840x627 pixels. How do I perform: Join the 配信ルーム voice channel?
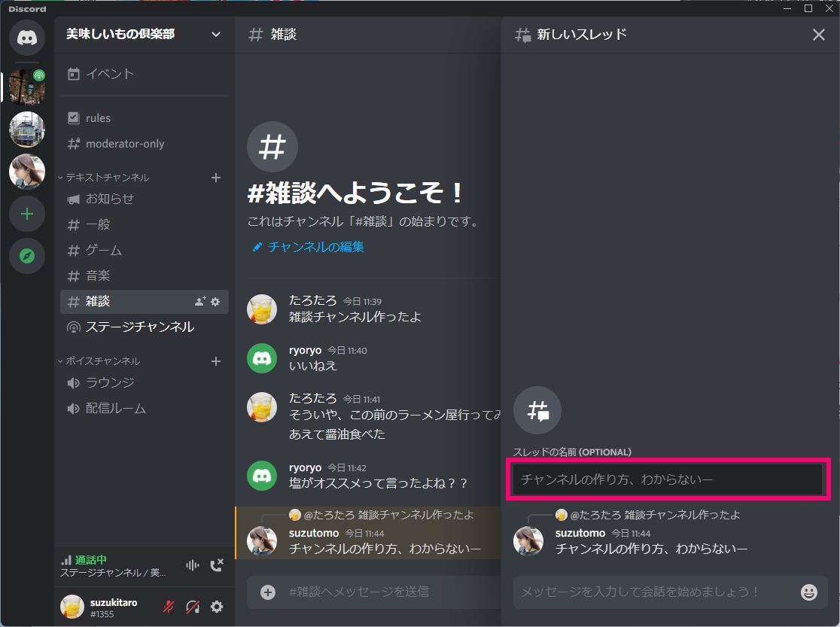tap(144, 409)
